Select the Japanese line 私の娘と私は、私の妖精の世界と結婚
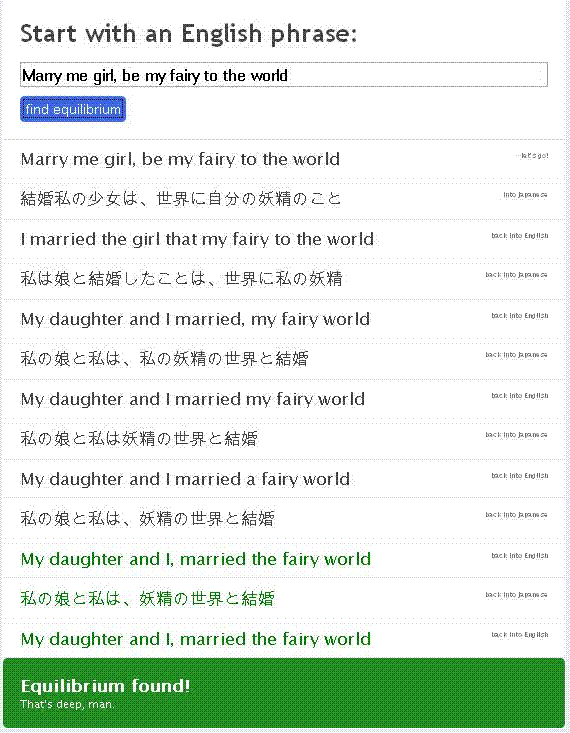This screenshot has height=733, width=570. [x=164, y=359]
